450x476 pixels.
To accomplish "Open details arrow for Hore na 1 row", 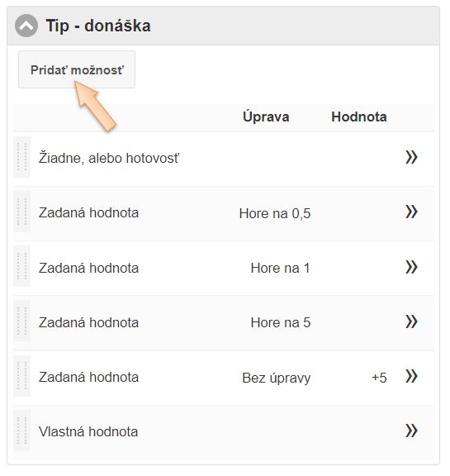I will click(411, 267).
